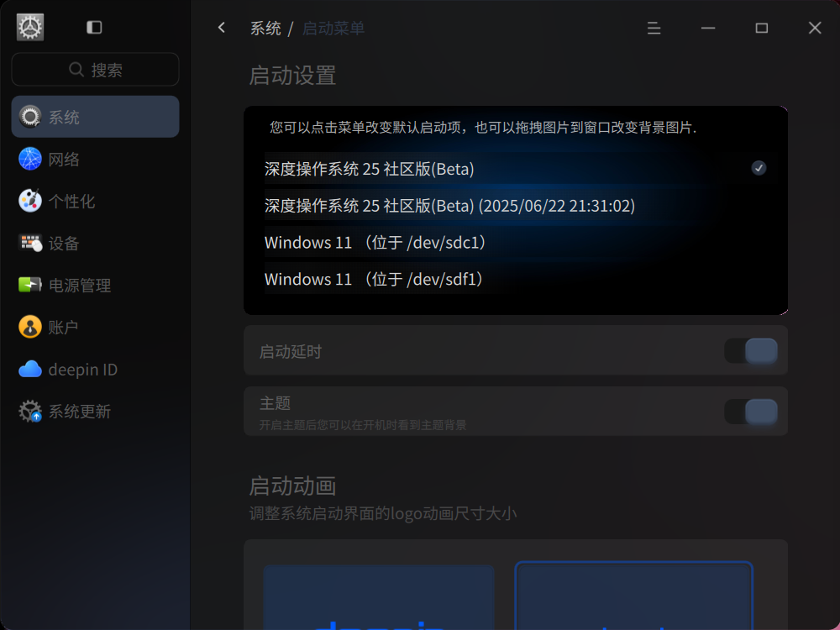Screen dimensions: 840x630
Task: Open the 设备 settings section
Action: point(96,244)
